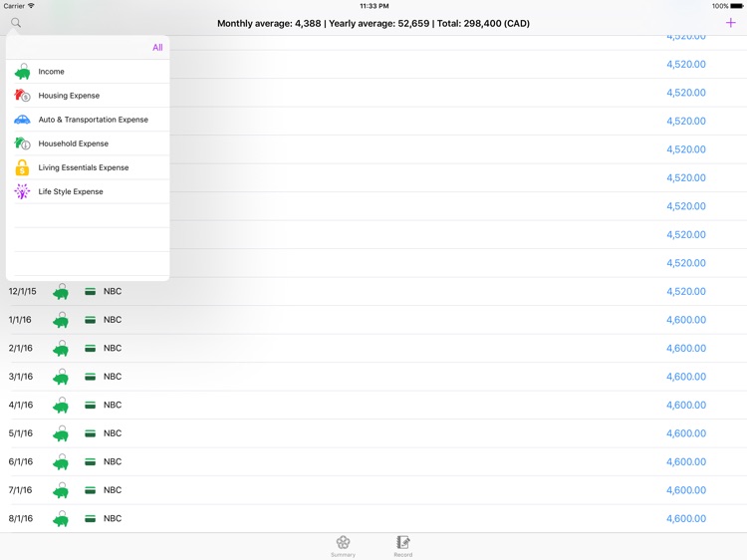
Task: Click piggy bank icon in 2/1/16 row
Action: click(x=61, y=348)
